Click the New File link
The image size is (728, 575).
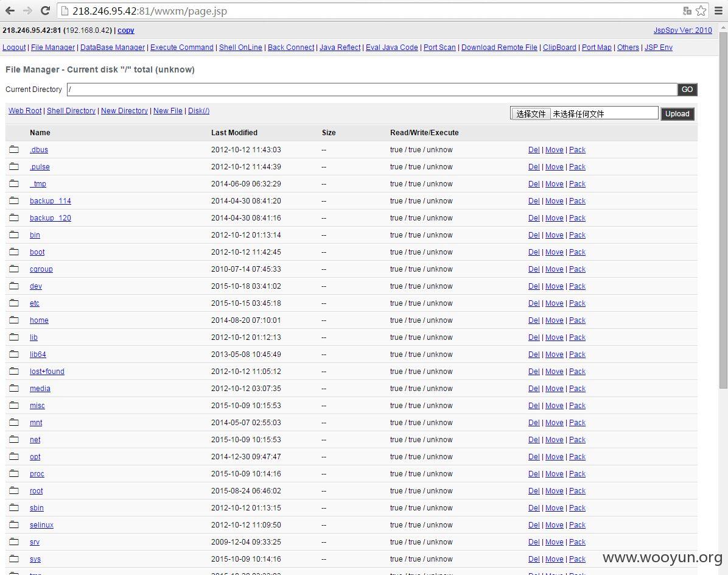(x=167, y=110)
